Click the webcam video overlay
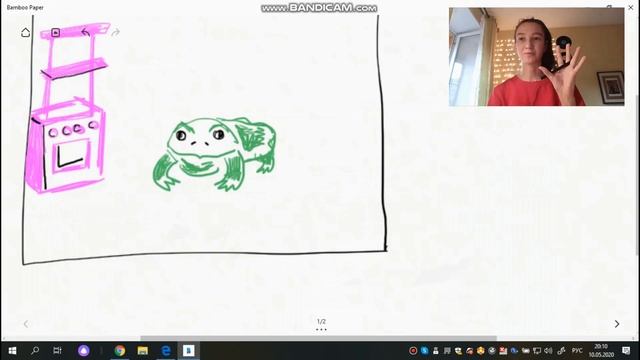The image size is (640, 360). pyautogui.click(x=536, y=57)
